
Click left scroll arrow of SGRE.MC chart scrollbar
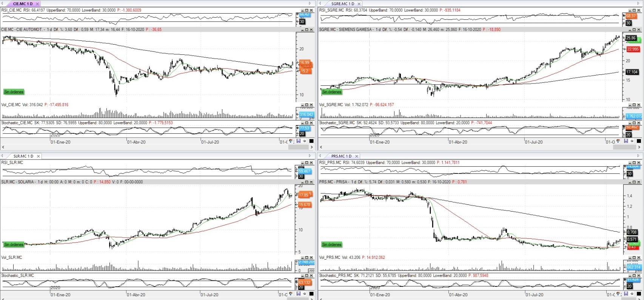click(x=321, y=147)
